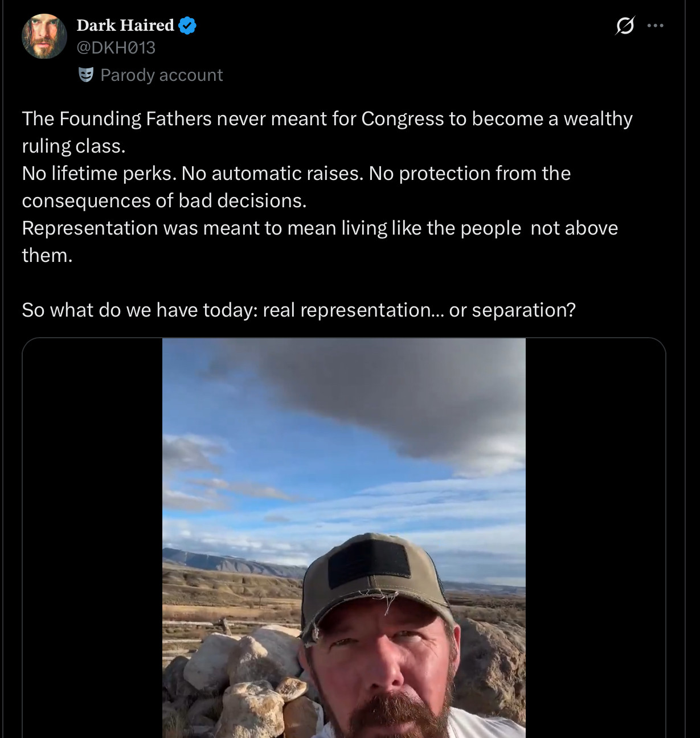
Task: Open the three-dot more options menu
Action: tap(656, 26)
